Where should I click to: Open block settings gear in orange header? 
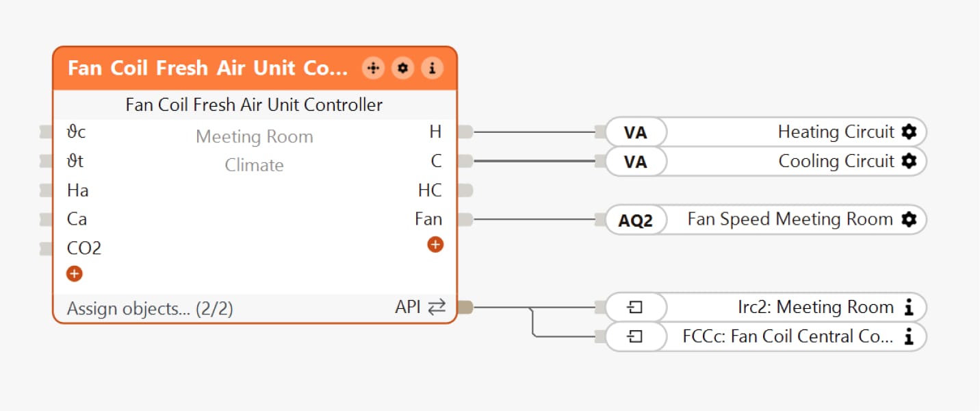coord(402,68)
